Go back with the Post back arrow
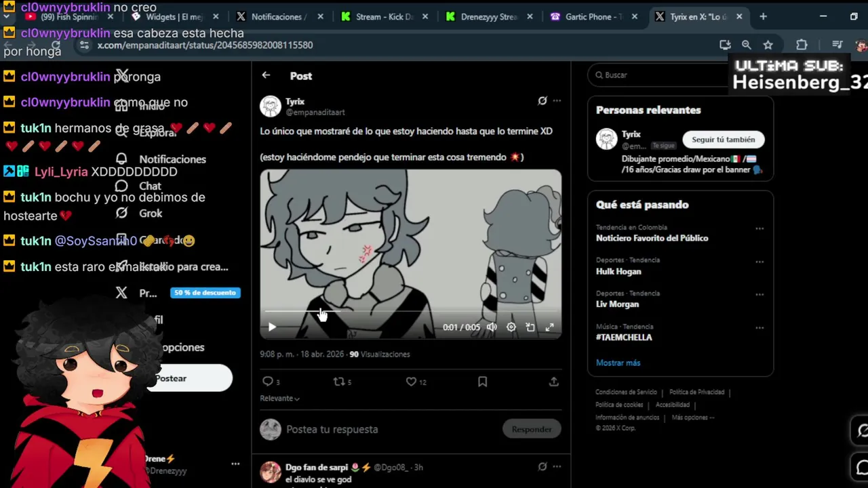Screen dimensions: 868x488 pos(266,76)
